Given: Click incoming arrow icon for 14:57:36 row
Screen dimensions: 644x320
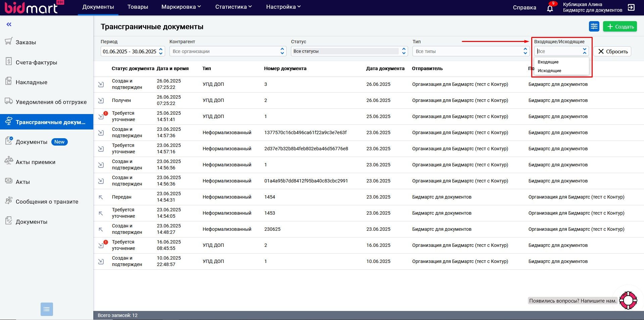Looking at the screenshot, I should pyautogui.click(x=101, y=133).
